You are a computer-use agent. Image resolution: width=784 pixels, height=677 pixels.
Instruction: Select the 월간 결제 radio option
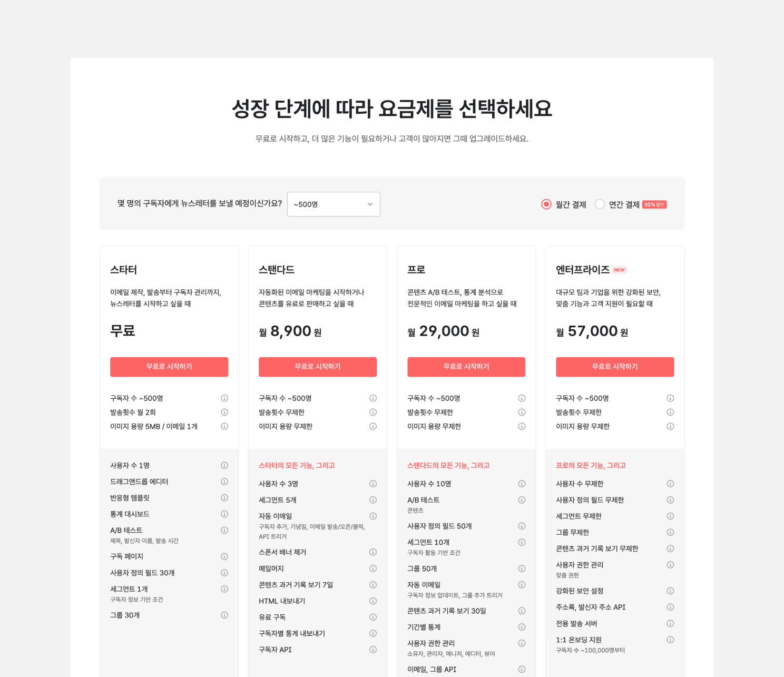pyautogui.click(x=546, y=204)
